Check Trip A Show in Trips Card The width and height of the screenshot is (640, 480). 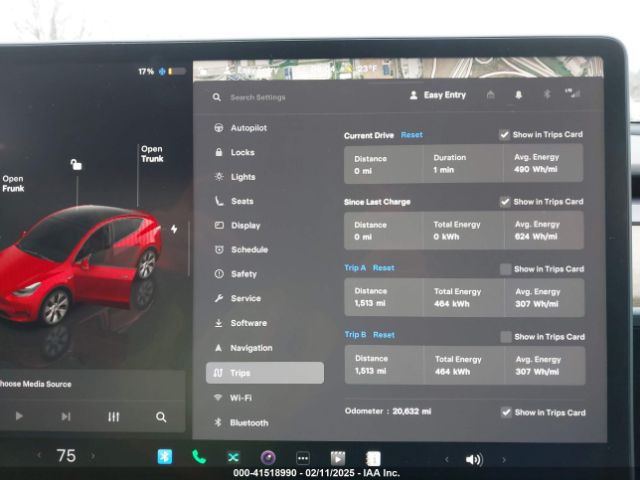tap(505, 269)
